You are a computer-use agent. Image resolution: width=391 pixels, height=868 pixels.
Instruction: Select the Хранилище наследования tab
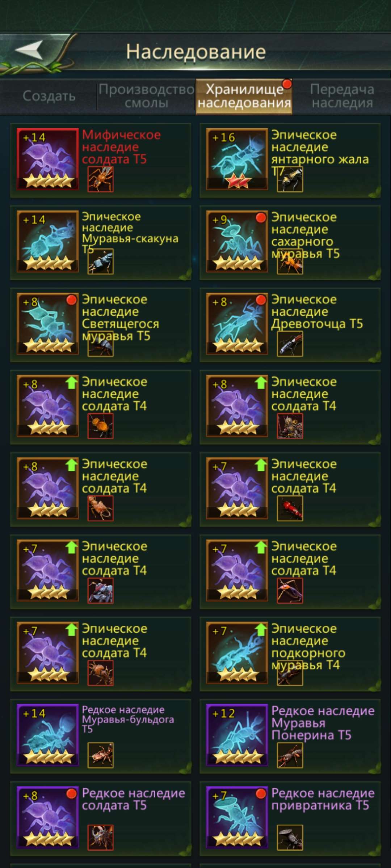tap(244, 96)
